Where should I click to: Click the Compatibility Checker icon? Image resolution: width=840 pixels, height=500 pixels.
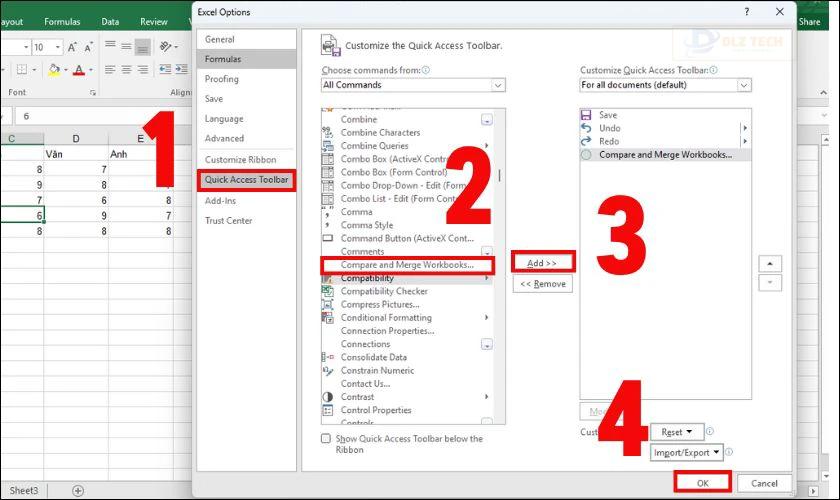click(327, 291)
